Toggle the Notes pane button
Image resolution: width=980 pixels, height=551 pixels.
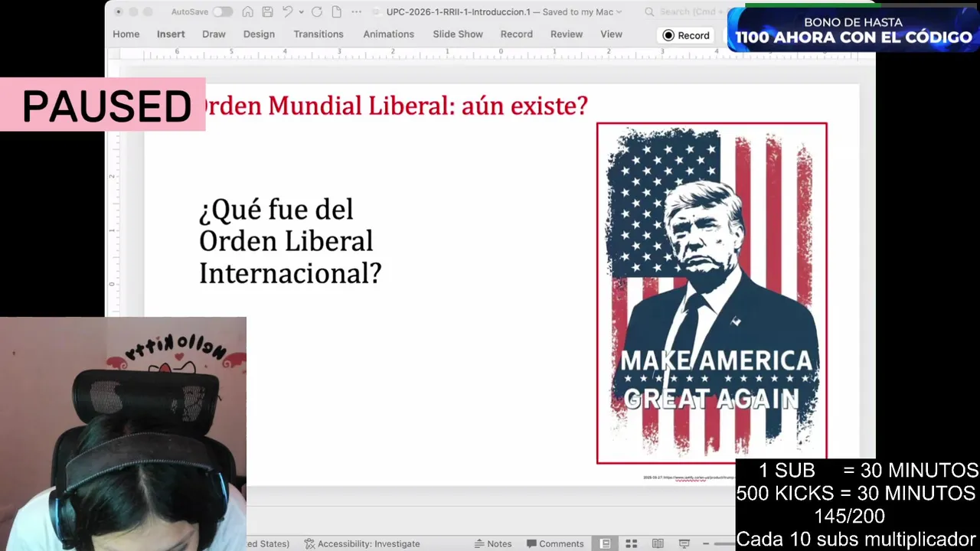(x=493, y=543)
